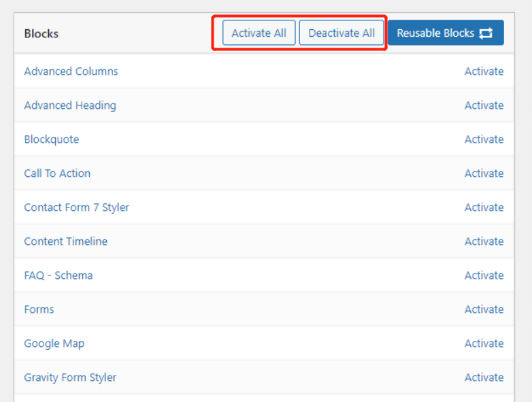The width and height of the screenshot is (532, 402).
Task: Click the Google Map block name
Action: click(x=54, y=344)
